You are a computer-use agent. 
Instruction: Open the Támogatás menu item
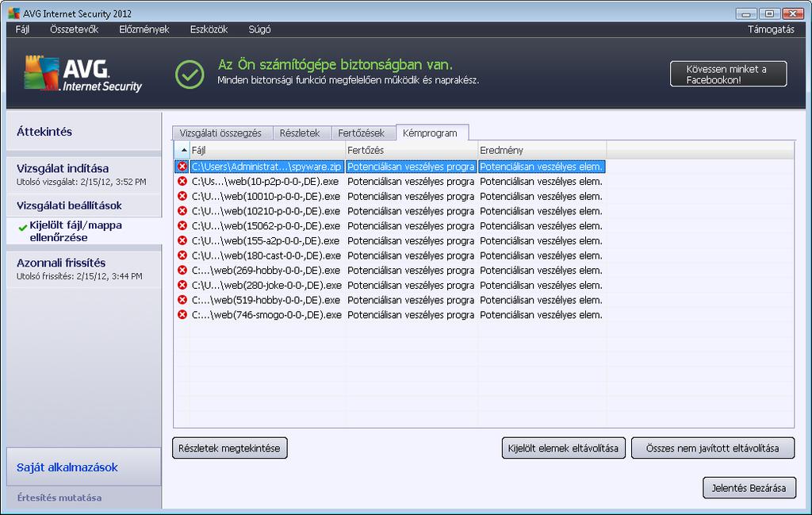(x=771, y=29)
